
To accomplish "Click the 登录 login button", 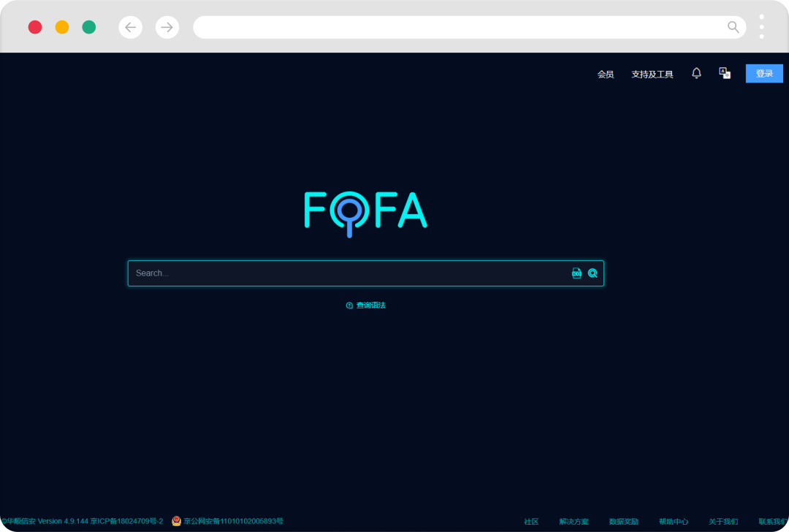I will [x=764, y=74].
